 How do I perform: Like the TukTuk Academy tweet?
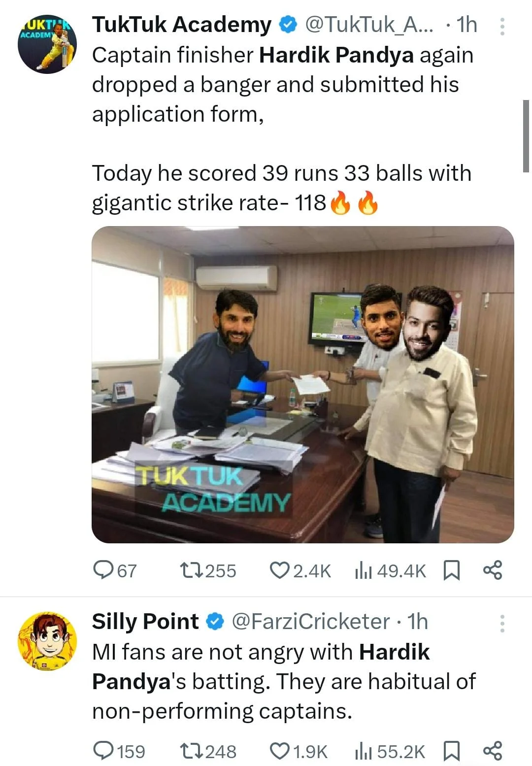tap(279, 570)
